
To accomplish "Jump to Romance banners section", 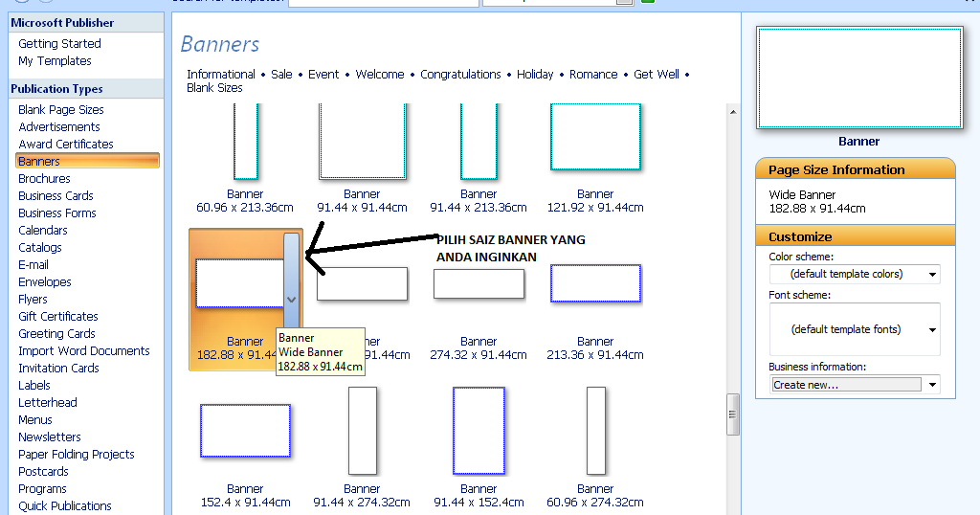I will tap(593, 75).
